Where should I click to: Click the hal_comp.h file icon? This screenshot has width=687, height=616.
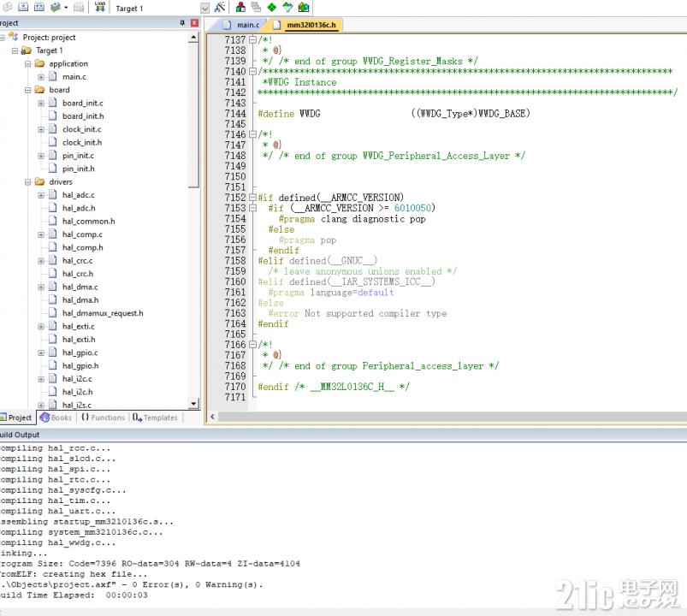pos(52,247)
